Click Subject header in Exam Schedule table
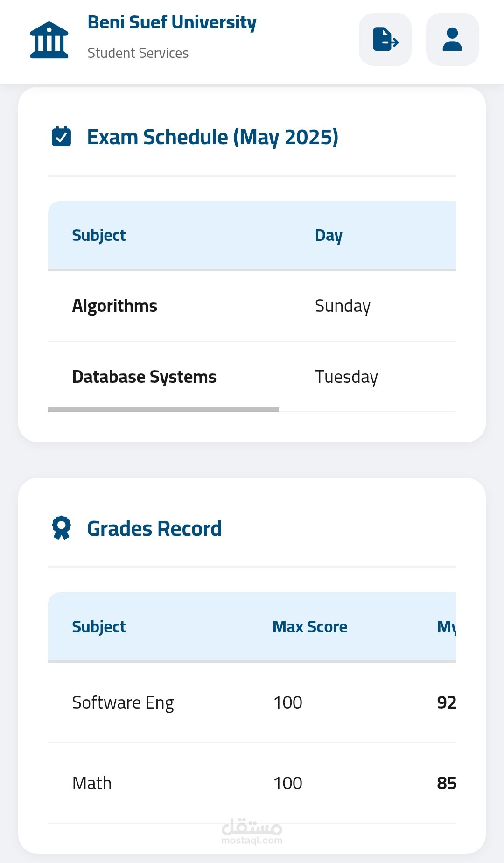The width and height of the screenshot is (504, 863). [99, 235]
